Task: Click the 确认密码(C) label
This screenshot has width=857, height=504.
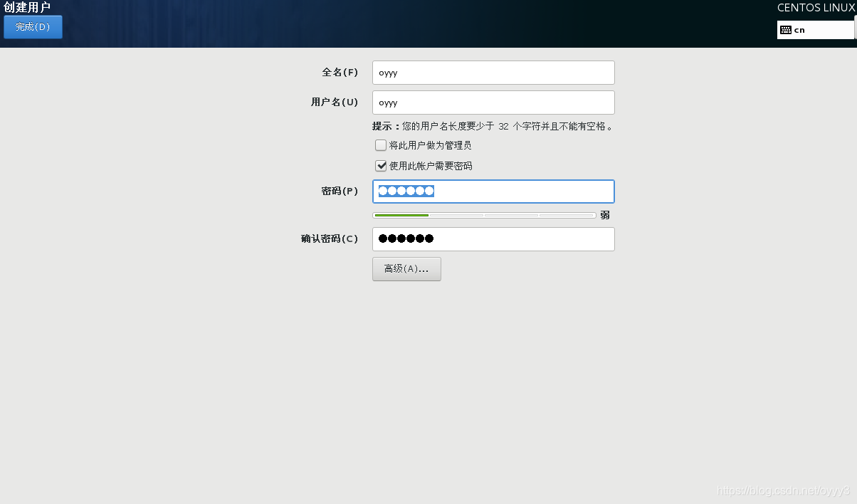Action: (330, 239)
